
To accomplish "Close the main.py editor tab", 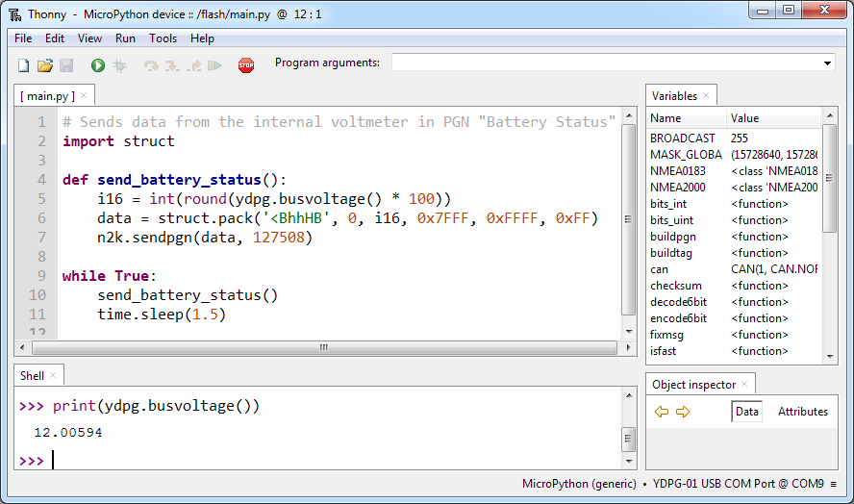I will (x=84, y=95).
